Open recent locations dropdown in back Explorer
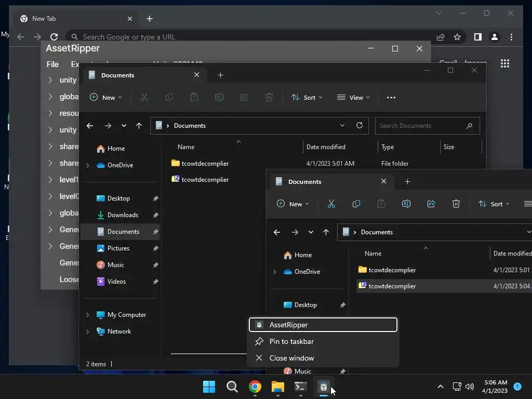 click(124, 126)
